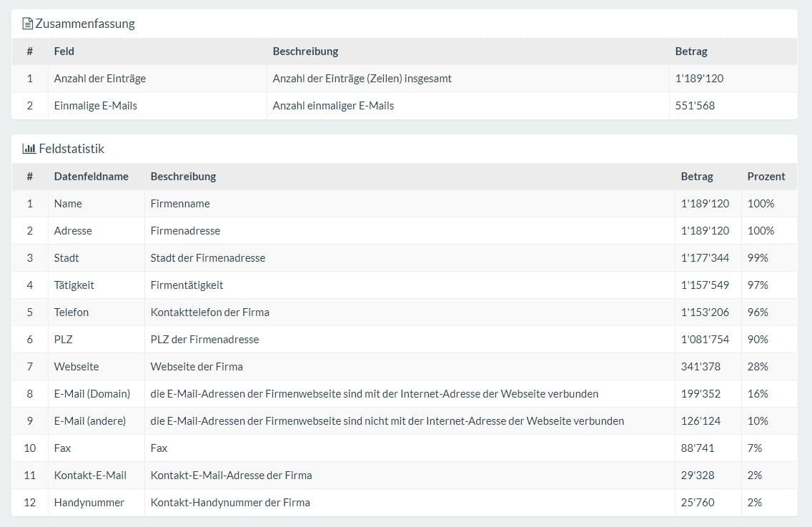Select the Tätigkeit field name cell
This screenshot has width=812, height=527.
[x=74, y=285]
